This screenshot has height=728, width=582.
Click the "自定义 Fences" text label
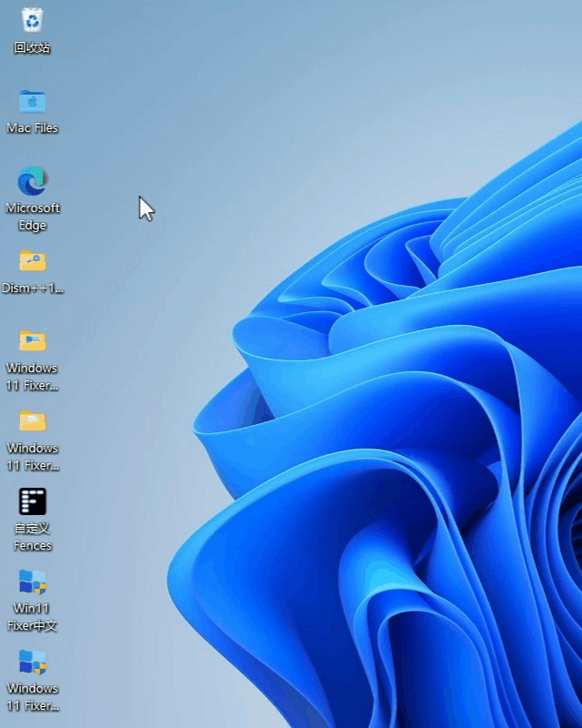pyautogui.click(x=33, y=537)
